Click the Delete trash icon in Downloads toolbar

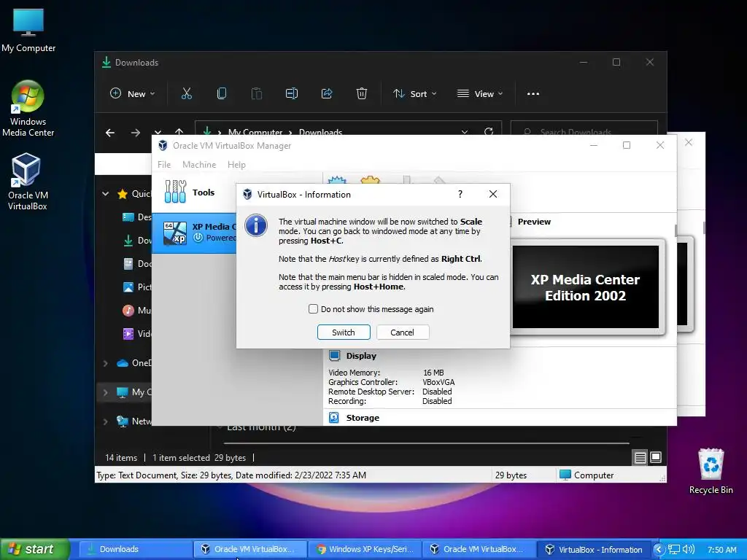click(362, 94)
